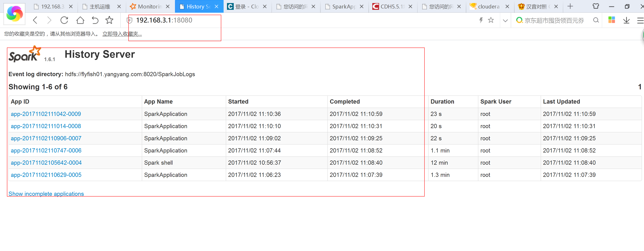Open a new tab with plus button
644x251 pixels.
pos(570,6)
